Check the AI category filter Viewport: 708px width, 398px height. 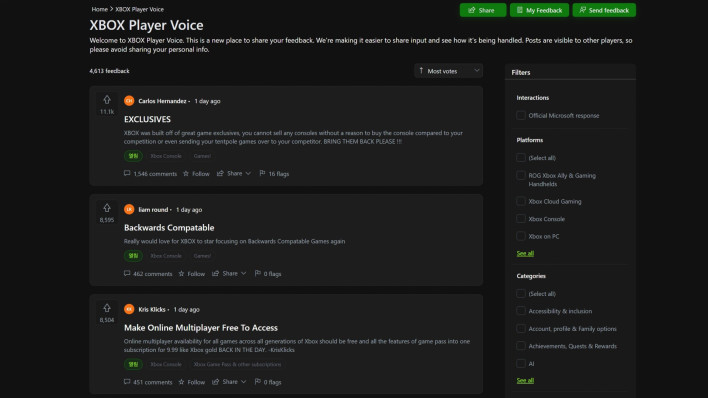click(x=521, y=363)
